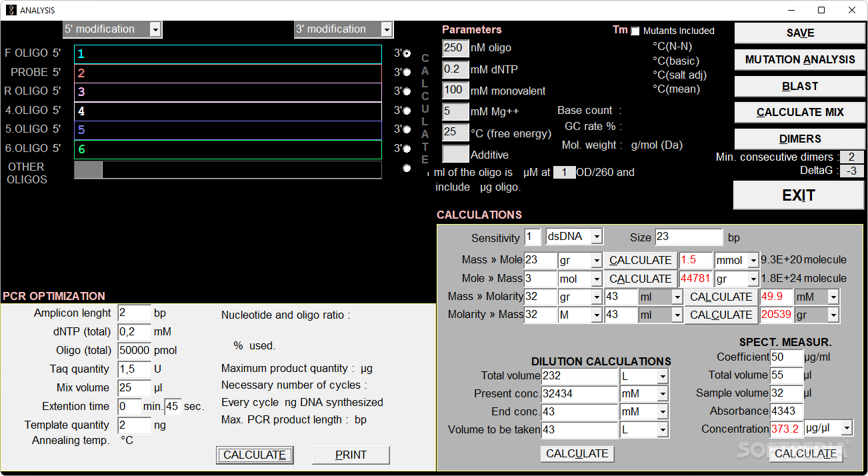The image size is (868, 476).
Task: Open the Molarity » Mass M unit dropdown
Action: [x=596, y=315]
